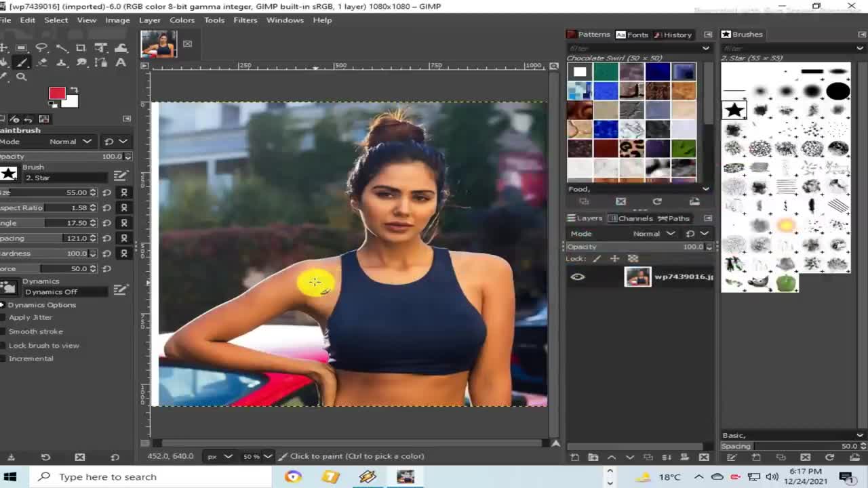
Task: Open pattern as image icon
Action: [x=694, y=201]
